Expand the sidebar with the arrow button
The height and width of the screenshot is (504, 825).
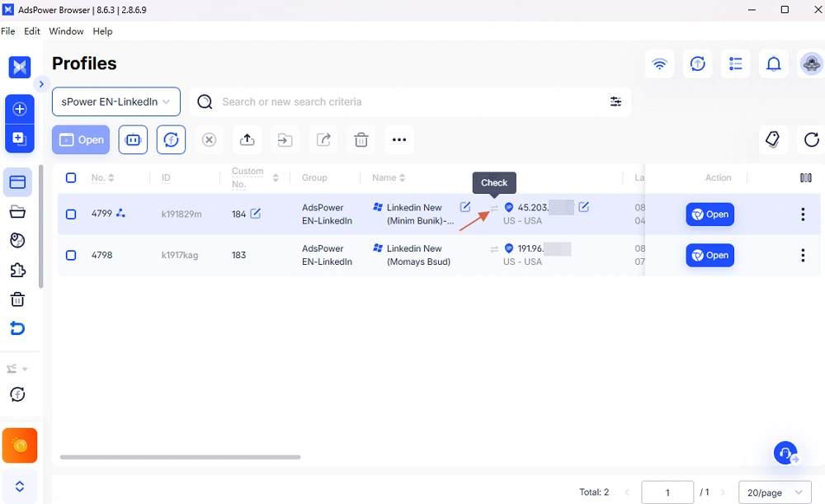pyautogui.click(x=41, y=84)
